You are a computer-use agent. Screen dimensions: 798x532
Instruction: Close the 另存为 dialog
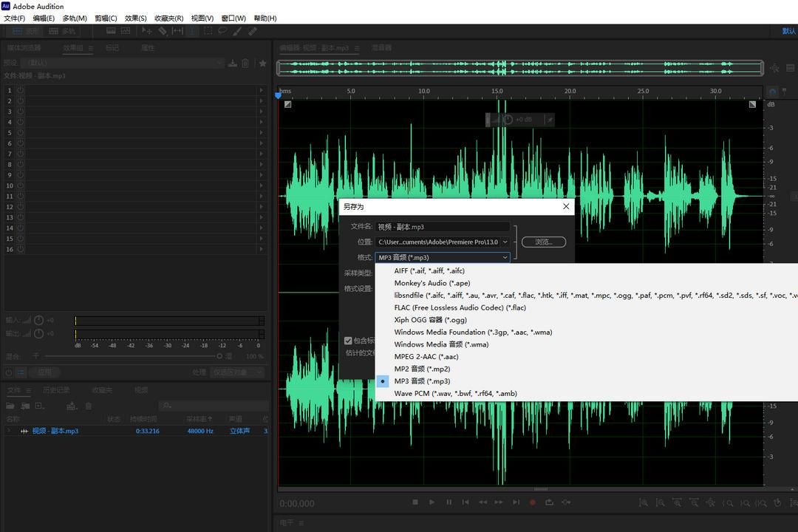566,206
